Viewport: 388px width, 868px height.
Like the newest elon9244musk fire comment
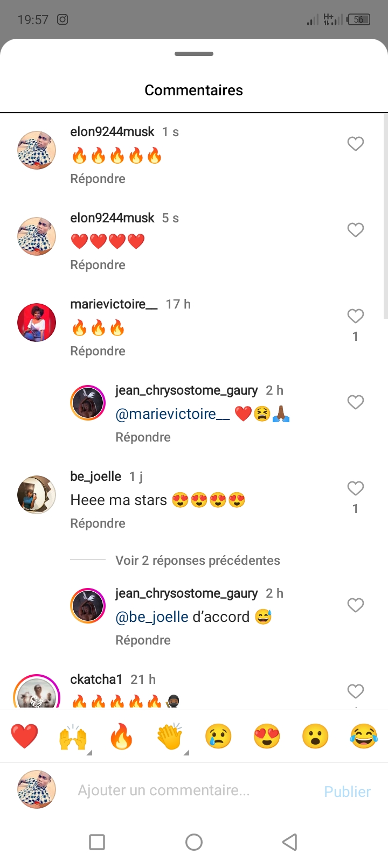355,144
